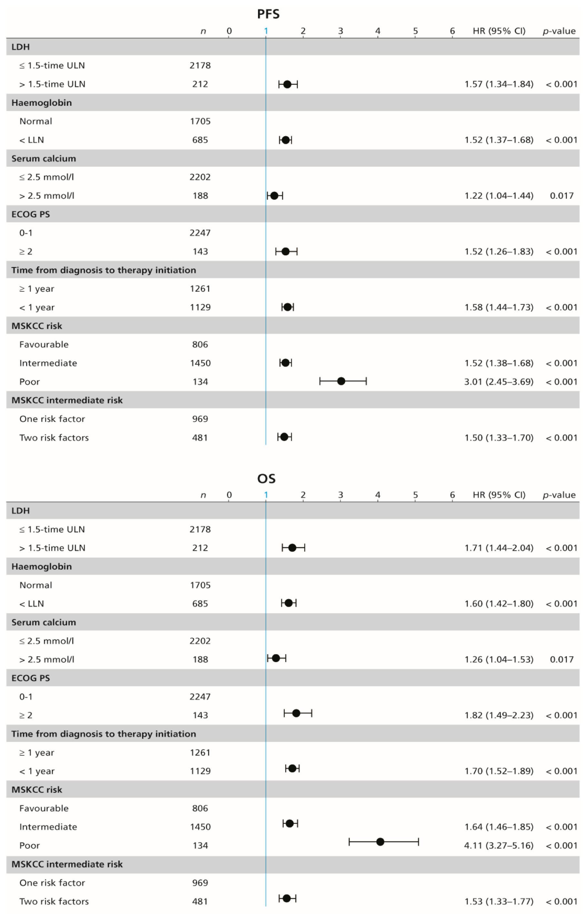Screen dimensions: 588x914
Task: Click the OS axis tick label 6
Action: 452,495
